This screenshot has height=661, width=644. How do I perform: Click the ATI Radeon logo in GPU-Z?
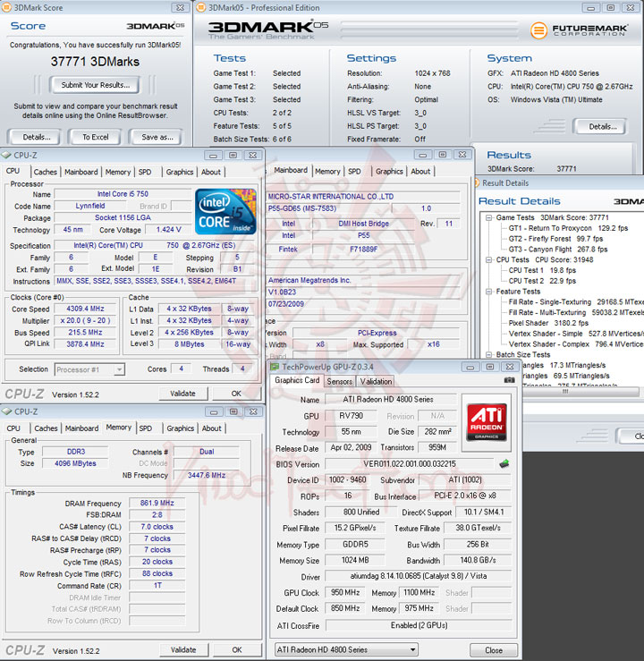[x=487, y=422]
